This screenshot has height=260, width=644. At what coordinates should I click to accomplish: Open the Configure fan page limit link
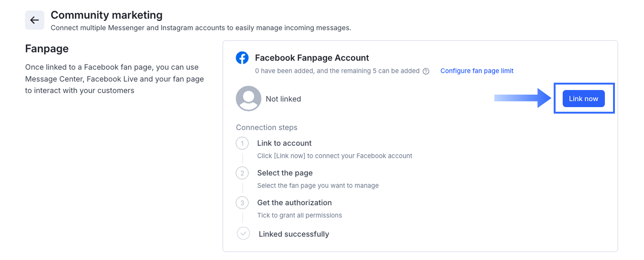click(477, 71)
